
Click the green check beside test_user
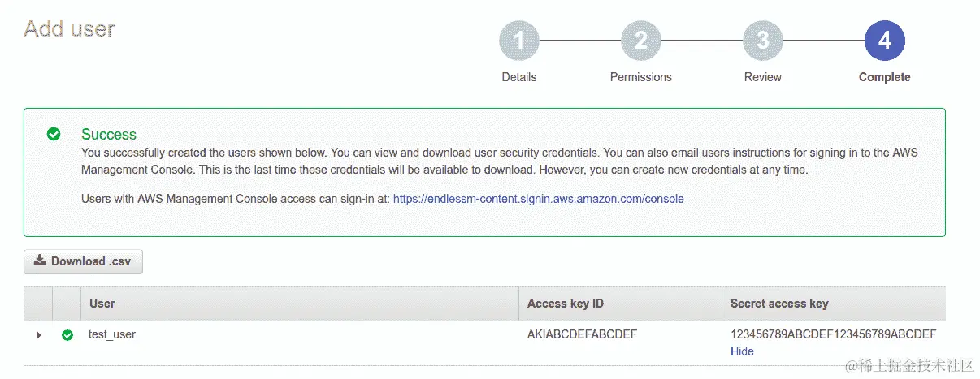[x=67, y=335]
